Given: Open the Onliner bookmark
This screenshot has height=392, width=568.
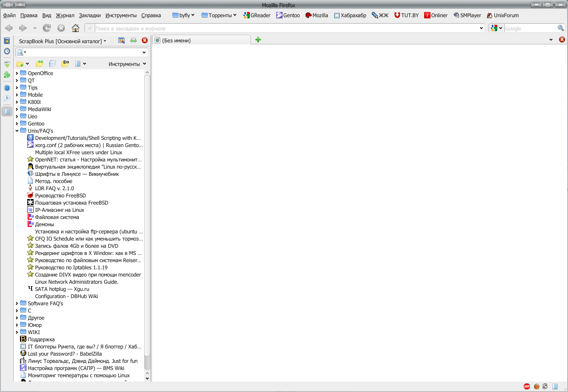Looking at the screenshot, I should (x=436, y=15).
